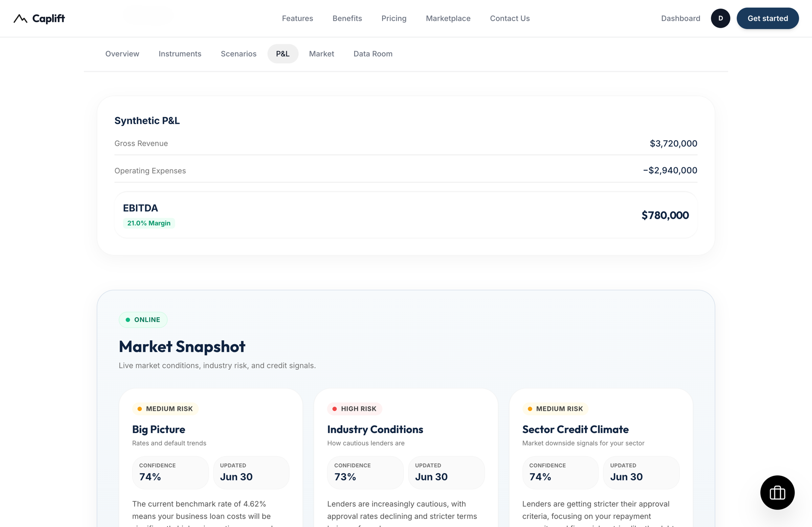Open the D user avatar

coord(720,18)
